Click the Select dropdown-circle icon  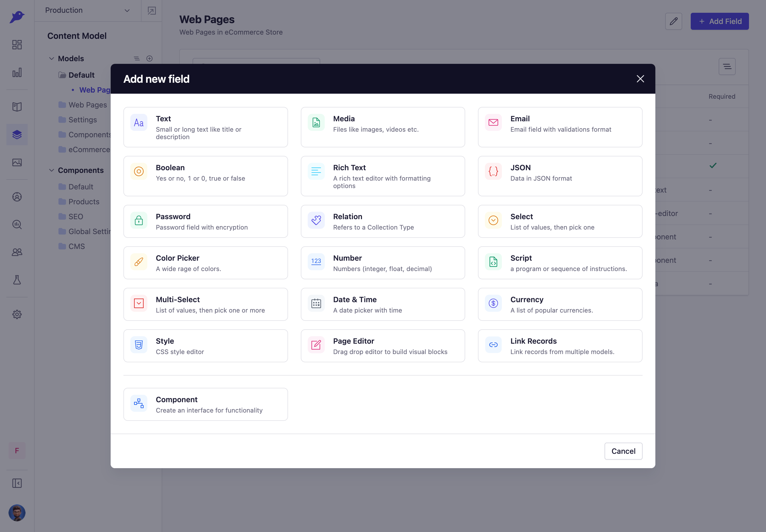[493, 220]
